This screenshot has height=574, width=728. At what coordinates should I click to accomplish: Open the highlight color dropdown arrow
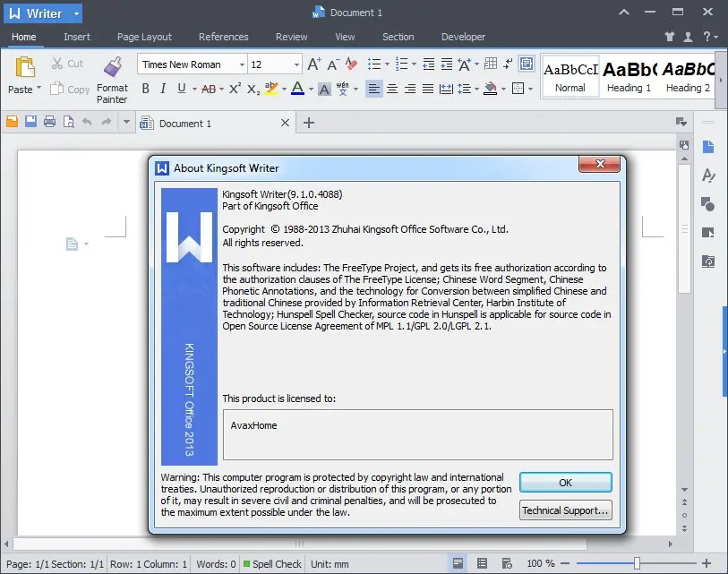point(284,89)
